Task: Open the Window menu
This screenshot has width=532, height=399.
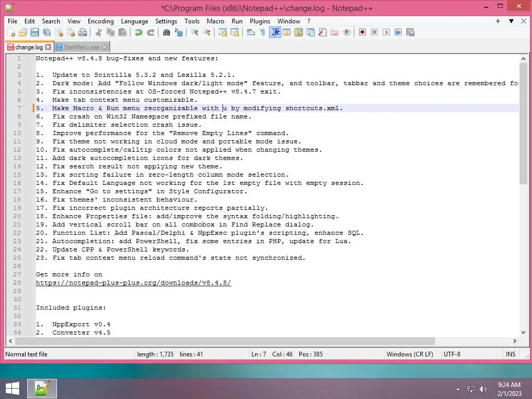Action: [289, 21]
